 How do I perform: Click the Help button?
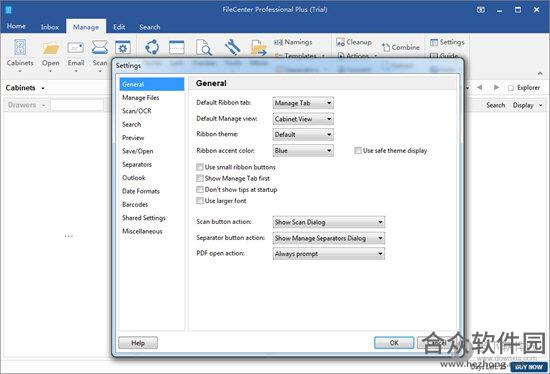138,343
